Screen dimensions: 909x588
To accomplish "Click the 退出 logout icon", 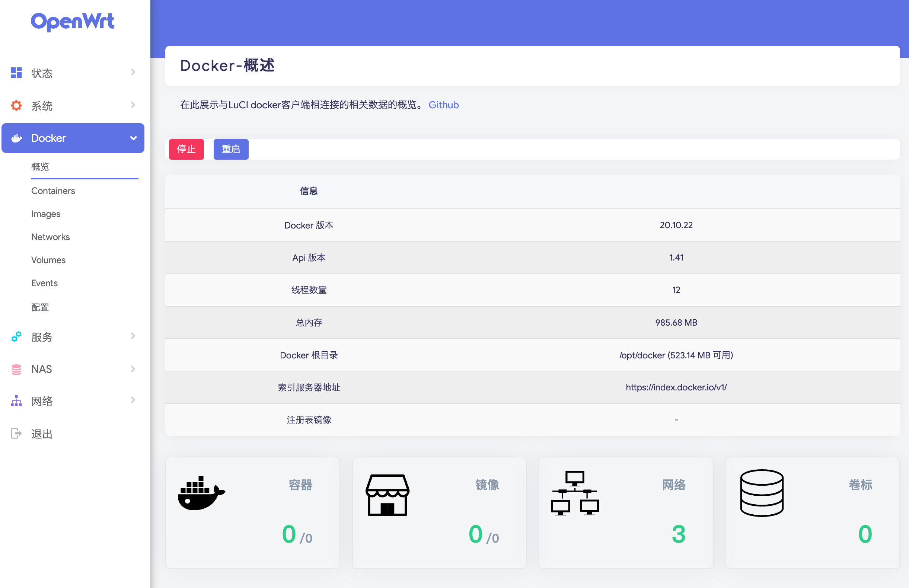I will pyautogui.click(x=16, y=433).
